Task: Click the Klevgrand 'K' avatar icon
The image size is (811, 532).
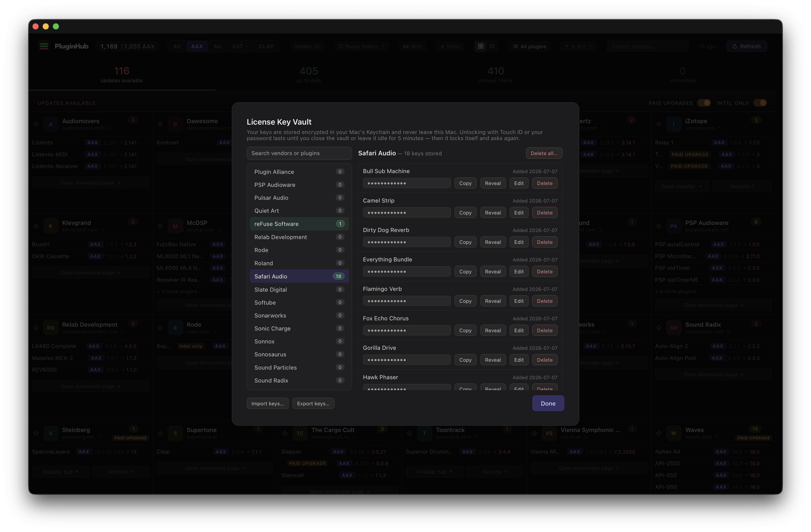Action: [x=51, y=226]
